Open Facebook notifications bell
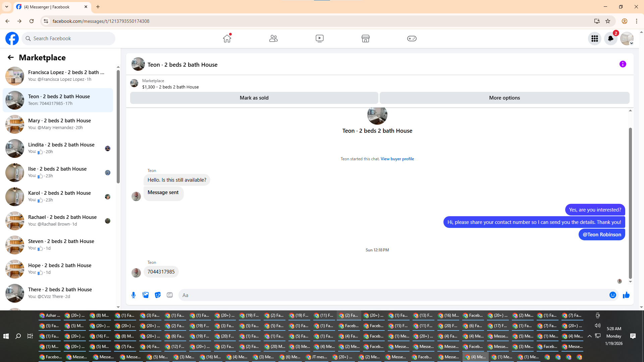Screen dimensions: 644x362 point(610,39)
